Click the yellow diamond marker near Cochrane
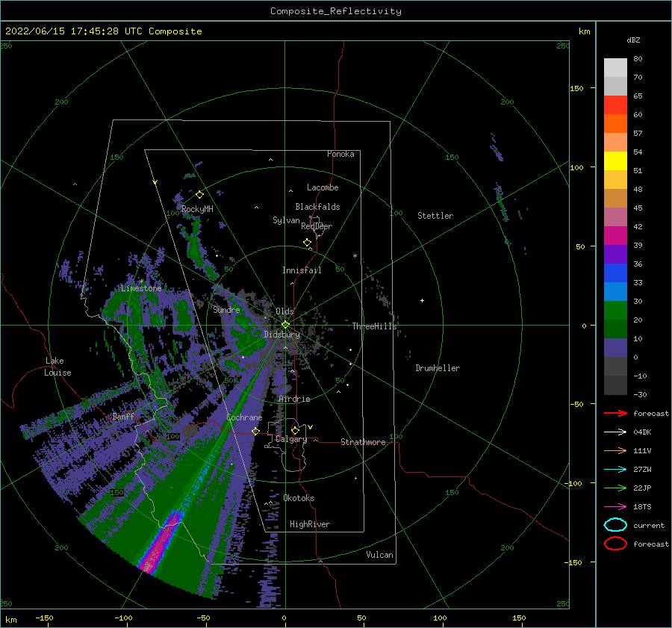This screenshot has width=672, height=628. (256, 431)
